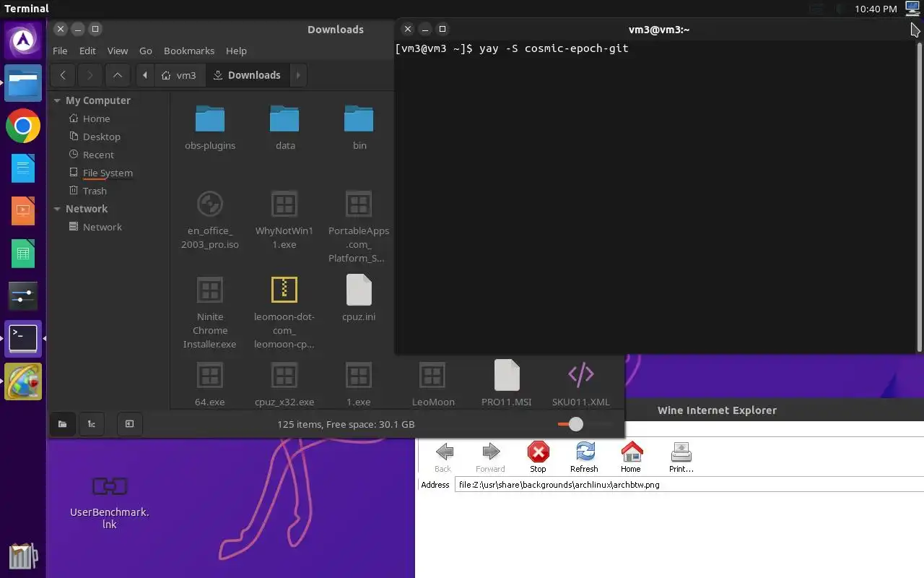This screenshot has width=924, height=578.
Task: Go up to parent folder in file manager
Action: click(x=118, y=75)
